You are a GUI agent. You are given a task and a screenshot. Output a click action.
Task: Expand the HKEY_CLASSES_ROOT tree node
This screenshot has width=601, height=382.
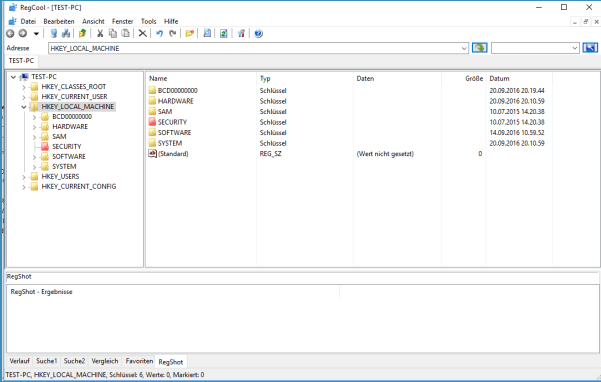pos(24,87)
